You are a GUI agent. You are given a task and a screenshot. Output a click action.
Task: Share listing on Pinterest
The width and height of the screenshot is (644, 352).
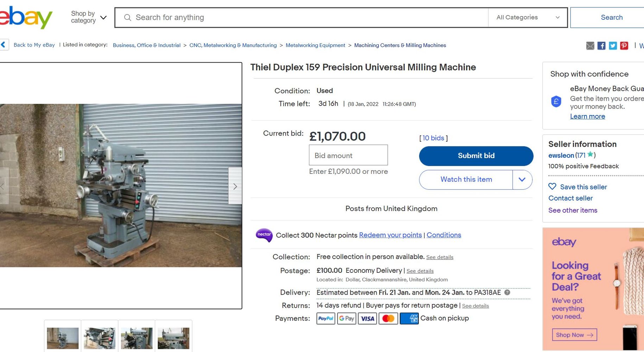point(624,46)
